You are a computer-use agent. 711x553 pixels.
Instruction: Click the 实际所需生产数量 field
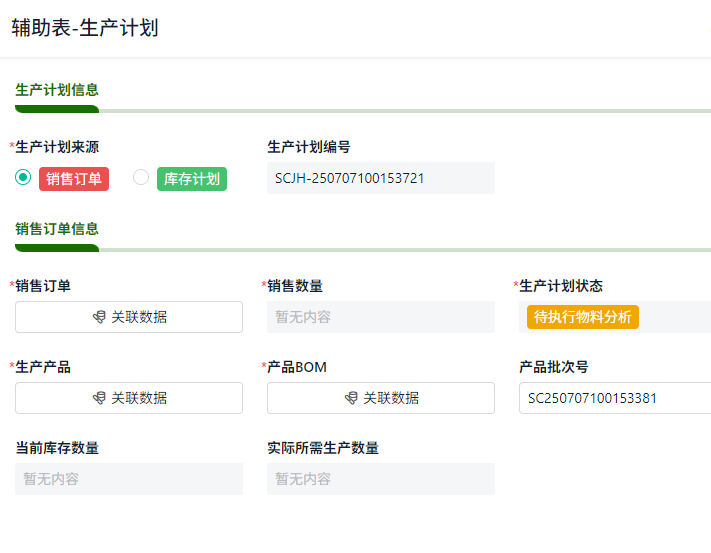click(x=380, y=479)
